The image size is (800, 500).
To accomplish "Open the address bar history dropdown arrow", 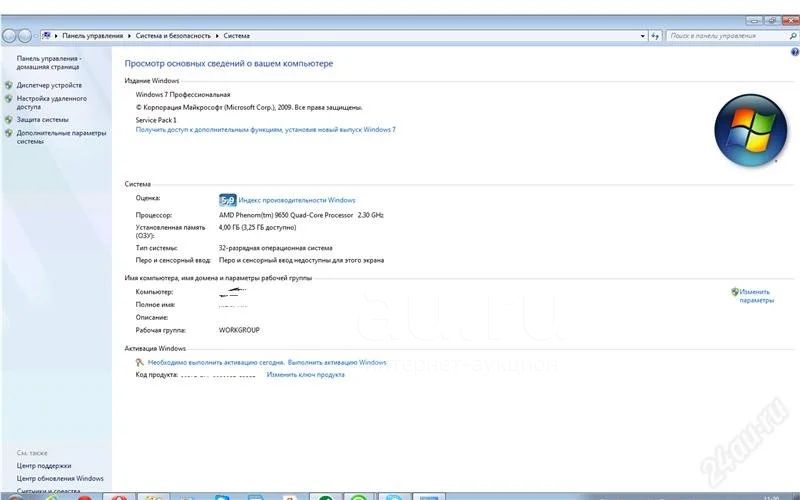I will tap(642, 36).
